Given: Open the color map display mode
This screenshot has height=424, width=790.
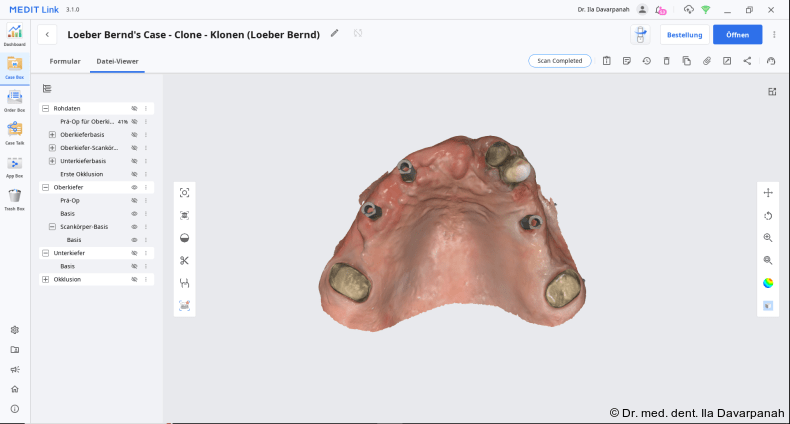Looking at the screenshot, I should [x=768, y=282].
